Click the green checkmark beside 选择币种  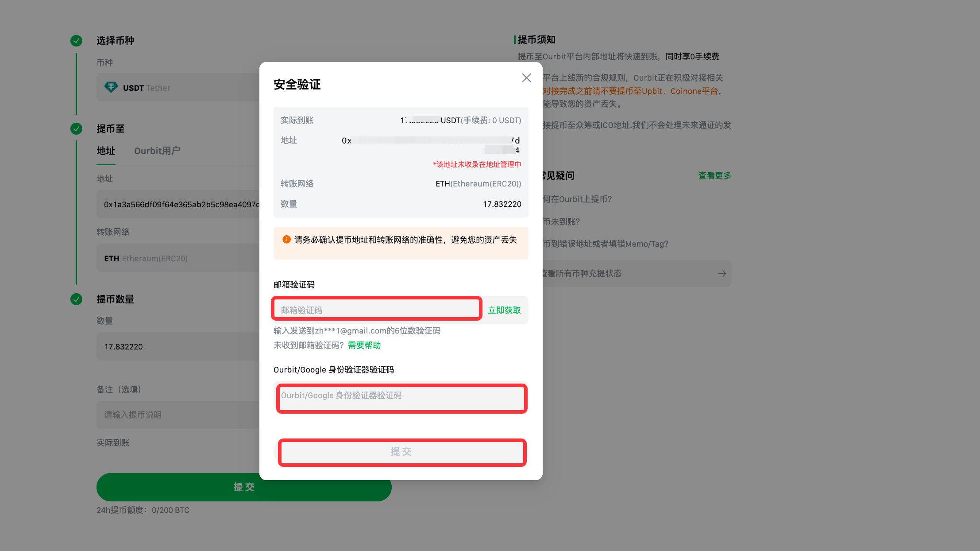(x=76, y=41)
